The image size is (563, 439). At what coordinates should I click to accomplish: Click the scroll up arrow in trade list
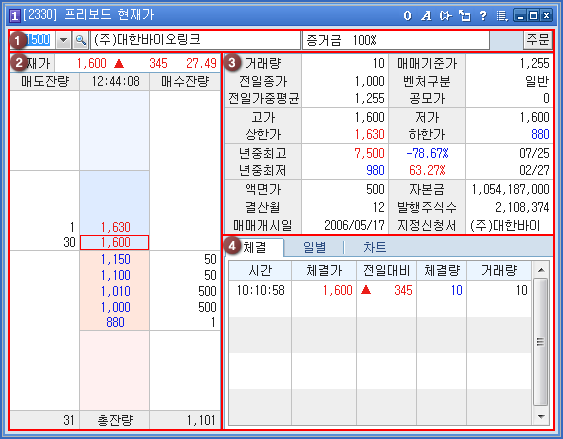click(541, 270)
